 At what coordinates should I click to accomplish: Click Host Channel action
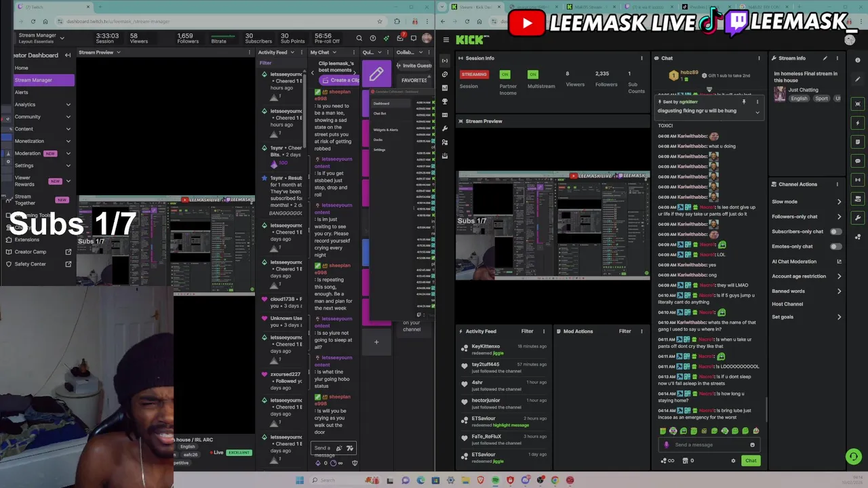pos(787,304)
